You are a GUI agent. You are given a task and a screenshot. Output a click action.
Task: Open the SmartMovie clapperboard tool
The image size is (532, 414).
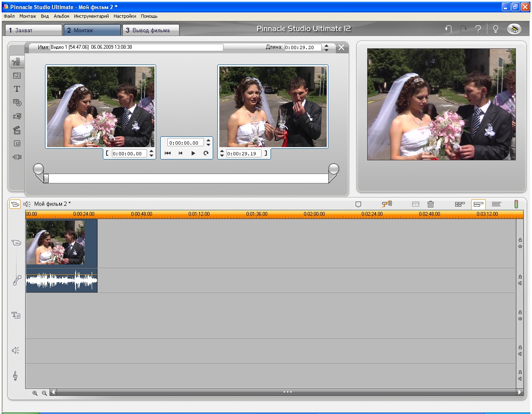point(17,130)
